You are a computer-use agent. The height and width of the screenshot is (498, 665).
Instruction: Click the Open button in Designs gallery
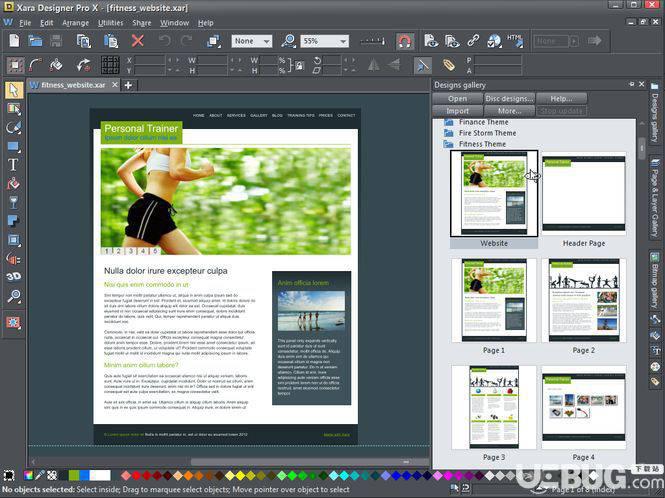(x=458, y=98)
